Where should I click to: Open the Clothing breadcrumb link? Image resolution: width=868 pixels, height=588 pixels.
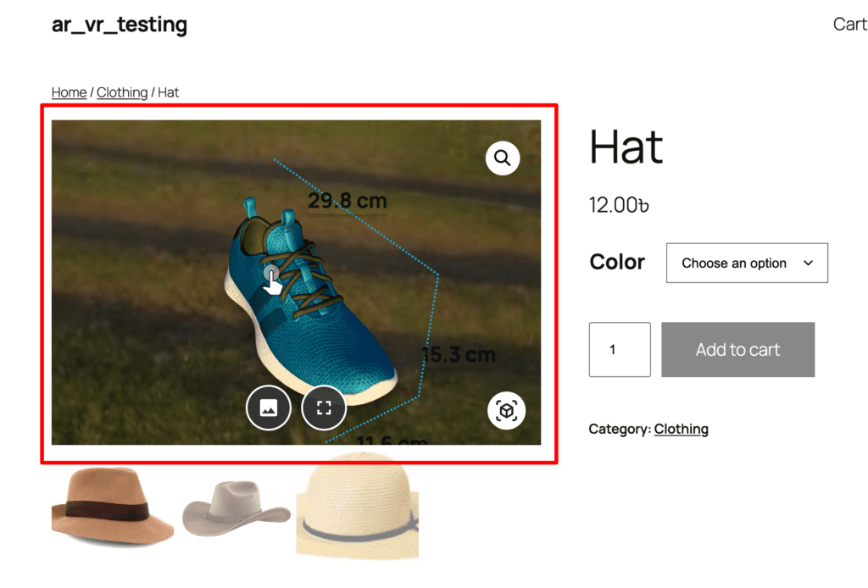click(x=122, y=92)
